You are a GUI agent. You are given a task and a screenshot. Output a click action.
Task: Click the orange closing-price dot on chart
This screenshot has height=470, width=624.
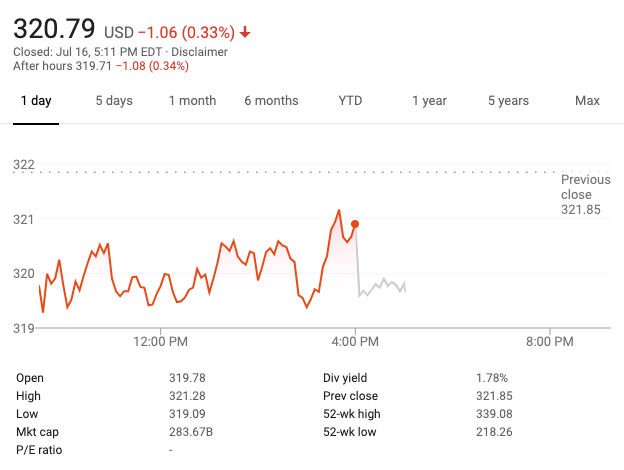click(355, 224)
